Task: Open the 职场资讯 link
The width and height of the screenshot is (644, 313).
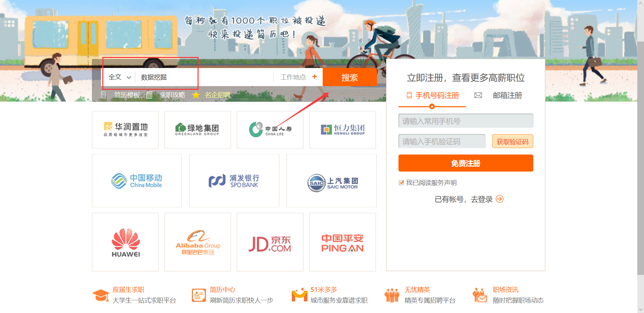Action: (x=505, y=290)
